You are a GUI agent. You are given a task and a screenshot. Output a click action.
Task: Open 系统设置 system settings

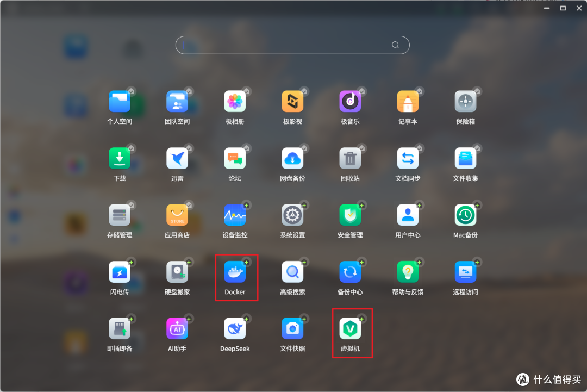click(292, 215)
